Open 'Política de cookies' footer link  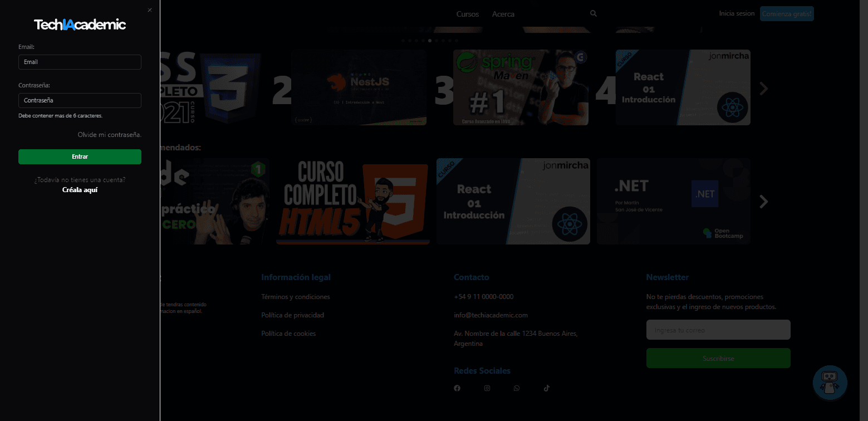[288, 334]
